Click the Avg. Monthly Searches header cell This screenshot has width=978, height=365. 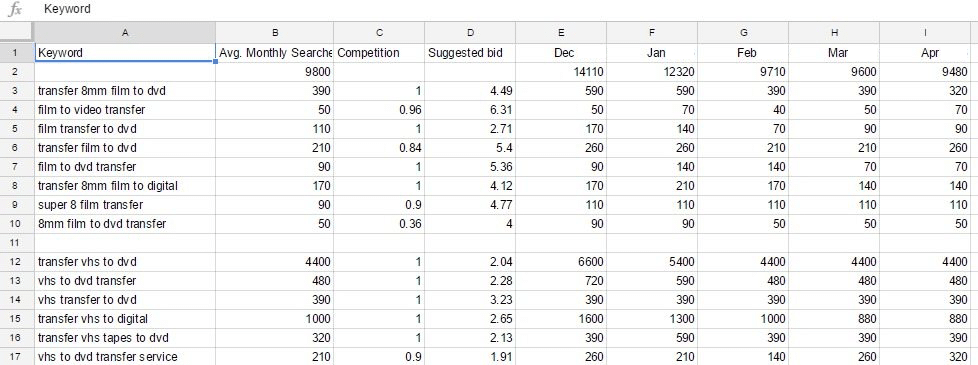[x=275, y=53]
